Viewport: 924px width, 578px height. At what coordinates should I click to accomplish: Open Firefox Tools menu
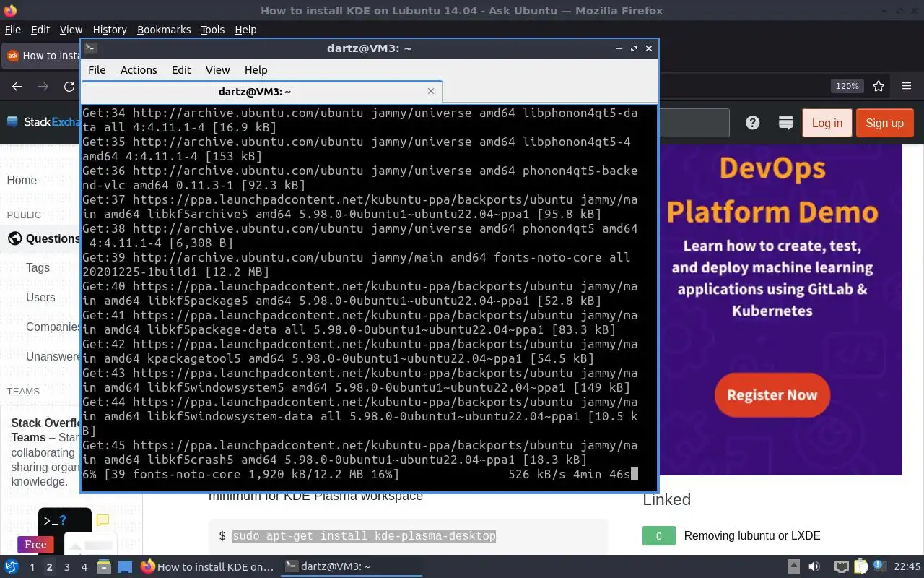212,30
